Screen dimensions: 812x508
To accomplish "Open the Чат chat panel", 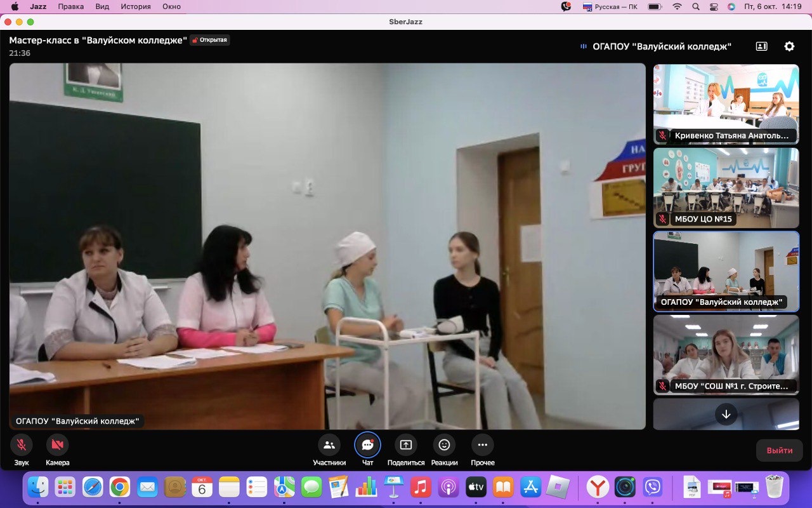I will pyautogui.click(x=367, y=444).
